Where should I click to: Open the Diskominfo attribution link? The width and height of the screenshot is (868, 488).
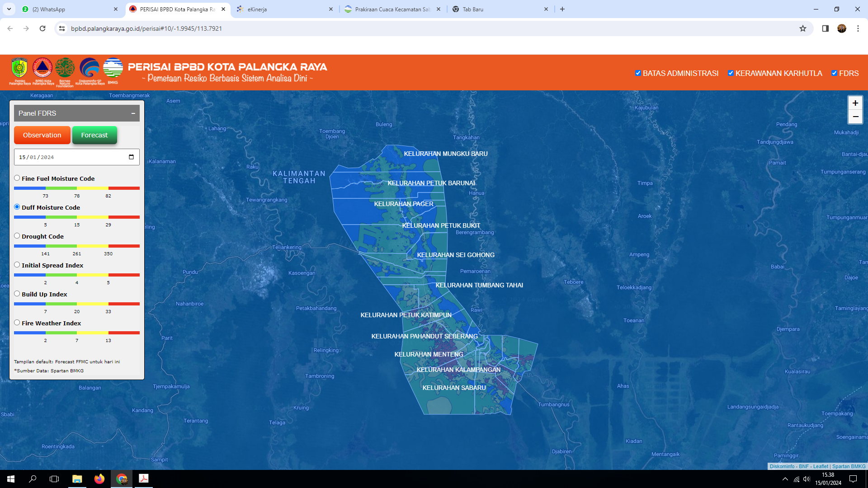(x=782, y=466)
